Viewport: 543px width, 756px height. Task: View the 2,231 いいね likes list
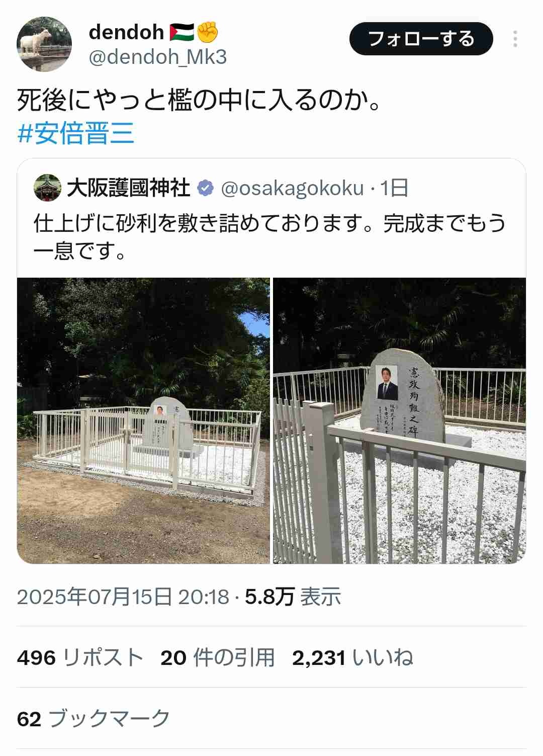[x=353, y=657]
